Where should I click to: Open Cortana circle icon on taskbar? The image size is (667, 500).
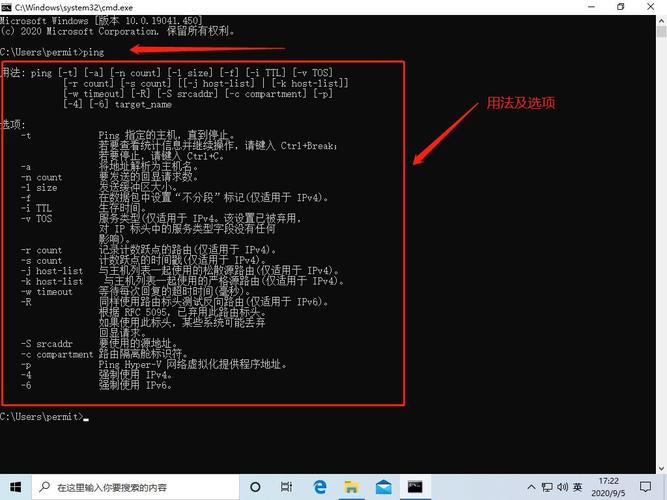point(255,487)
